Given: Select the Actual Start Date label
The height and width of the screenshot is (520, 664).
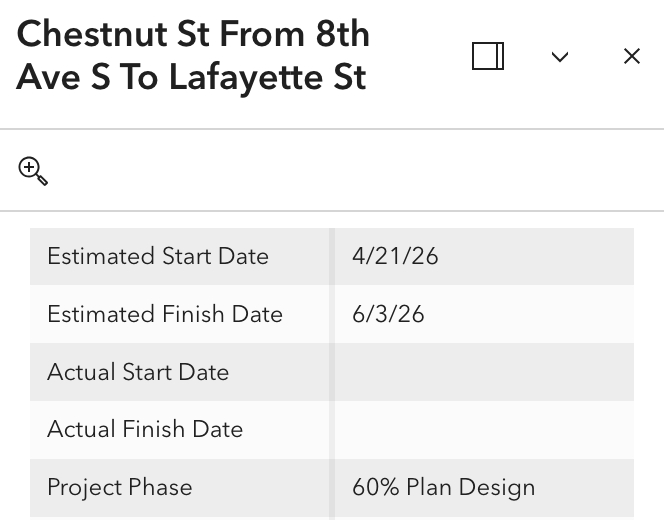Looking at the screenshot, I should tap(138, 372).
